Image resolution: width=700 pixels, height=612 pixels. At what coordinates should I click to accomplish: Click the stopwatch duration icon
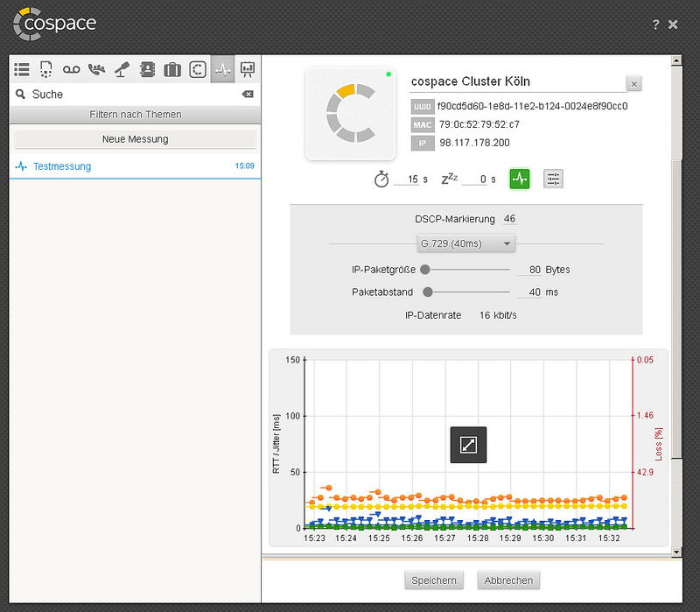(x=381, y=179)
